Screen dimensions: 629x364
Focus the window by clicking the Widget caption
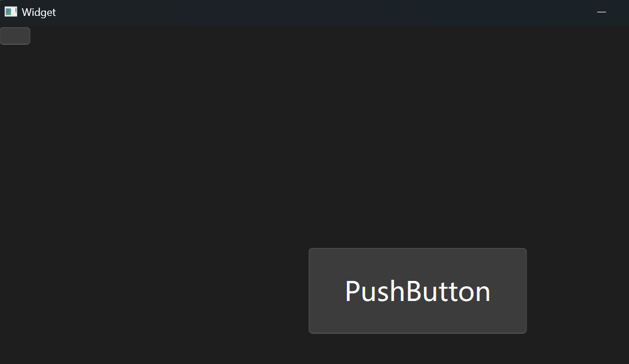tap(39, 12)
